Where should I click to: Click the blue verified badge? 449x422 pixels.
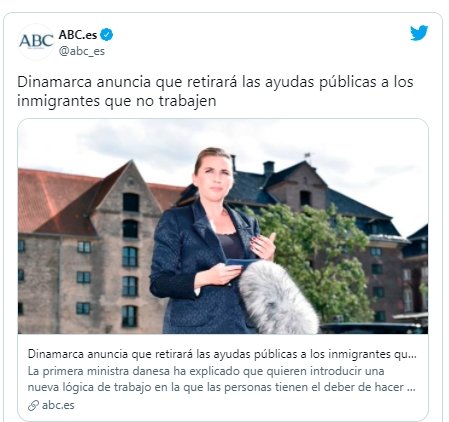(107, 35)
